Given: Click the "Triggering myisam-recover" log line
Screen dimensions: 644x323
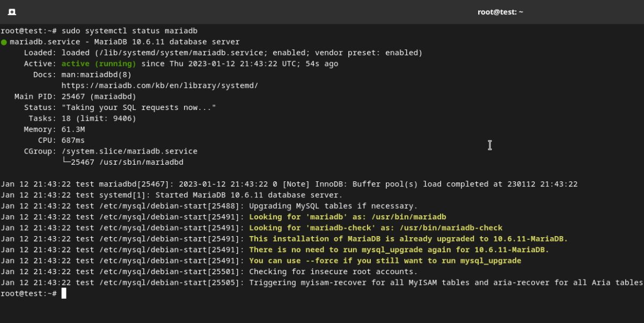Looking at the screenshot, I should (445, 282).
